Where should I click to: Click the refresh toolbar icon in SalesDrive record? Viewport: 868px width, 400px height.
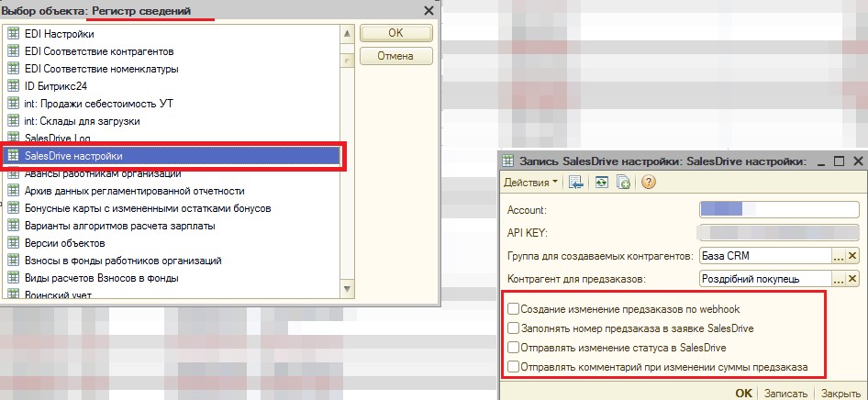tap(602, 183)
